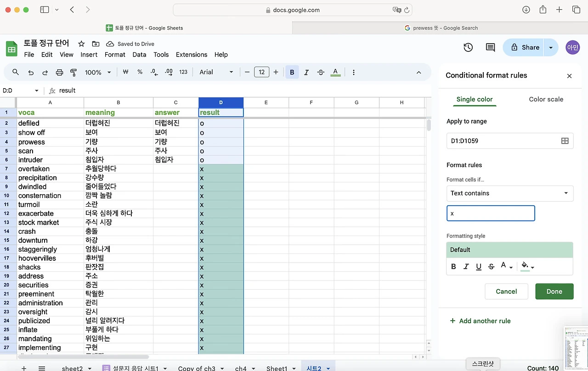
Task: Open the text color picker in Formatting style
Action: pos(506,266)
